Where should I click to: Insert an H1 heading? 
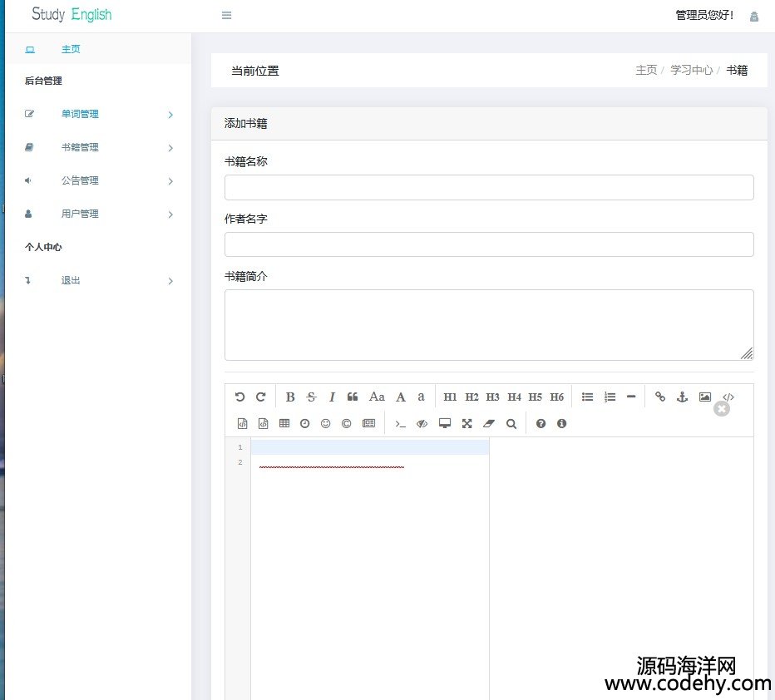[x=450, y=397]
